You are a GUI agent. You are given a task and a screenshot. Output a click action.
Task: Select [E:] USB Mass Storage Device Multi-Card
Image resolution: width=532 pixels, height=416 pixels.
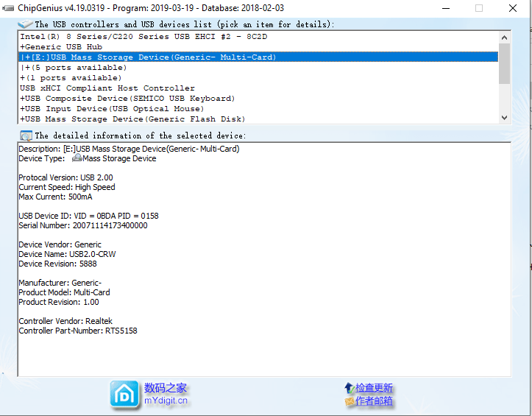(x=258, y=57)
